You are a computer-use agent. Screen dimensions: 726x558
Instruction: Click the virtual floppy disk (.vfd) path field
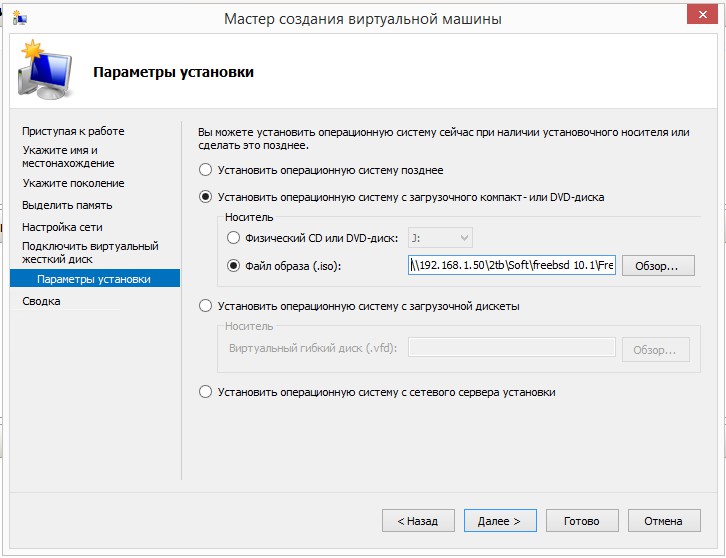pyautogui.click(x=512, y=347)
